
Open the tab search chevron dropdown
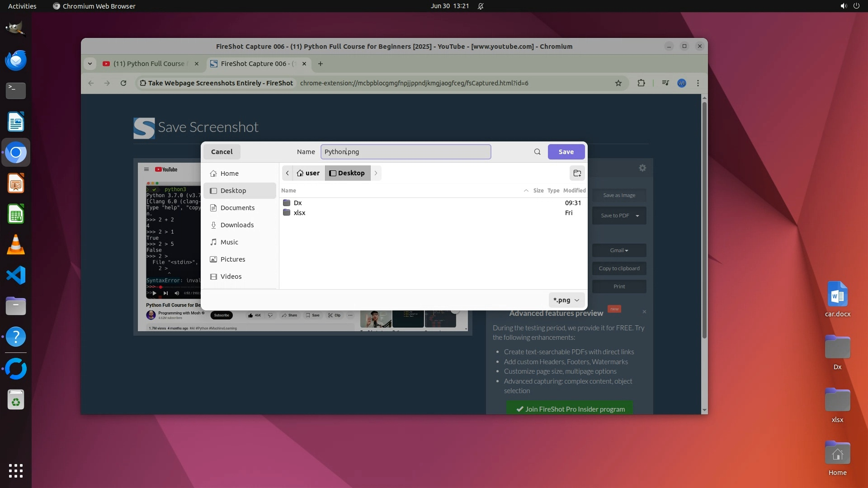click(x=90, y=64)
